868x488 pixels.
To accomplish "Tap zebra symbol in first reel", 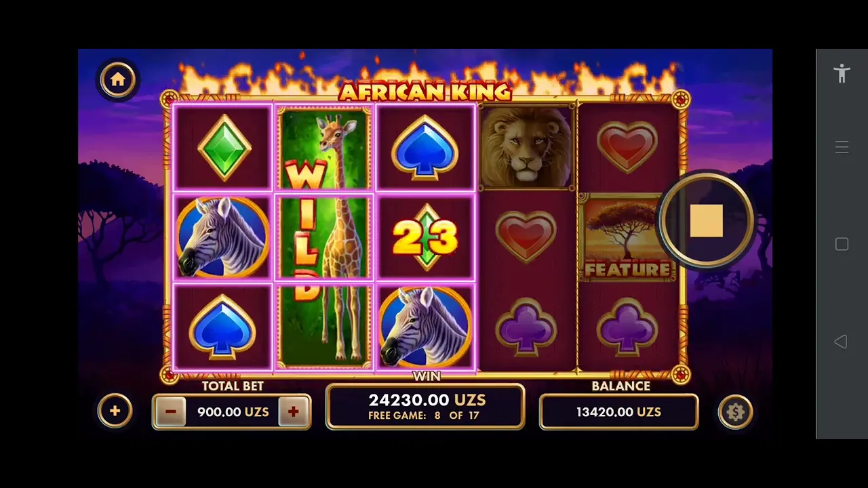I will pos(222,237).
